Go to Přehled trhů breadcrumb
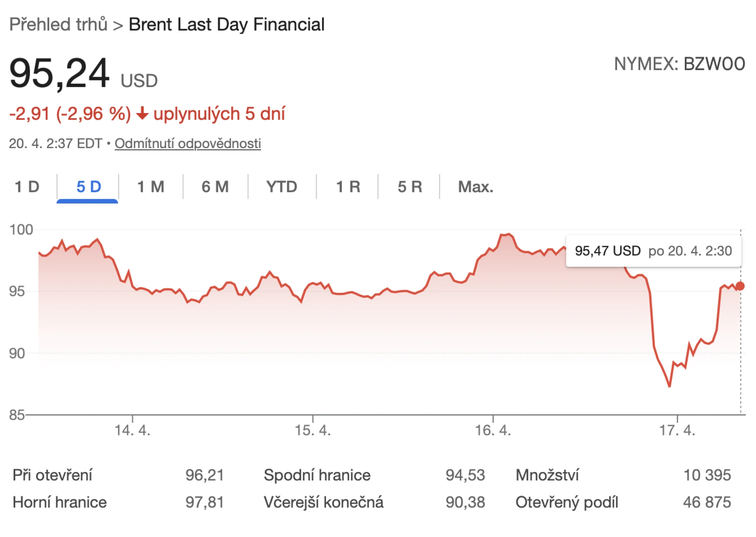756x537 pixels. 58,25
